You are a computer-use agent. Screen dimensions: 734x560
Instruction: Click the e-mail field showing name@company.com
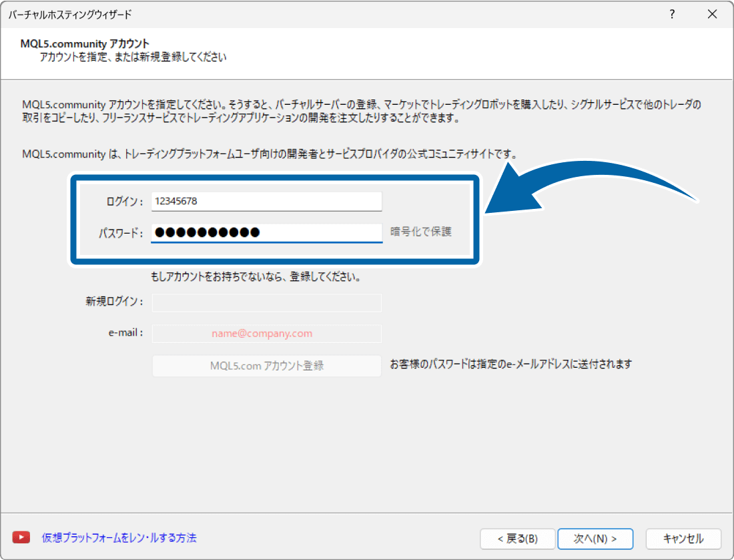click(x=267, y=333)
